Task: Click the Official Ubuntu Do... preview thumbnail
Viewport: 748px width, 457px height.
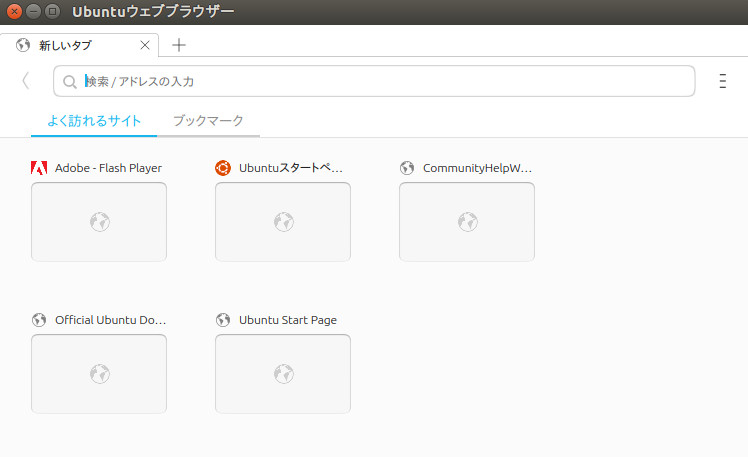Action: pos(99,374)
